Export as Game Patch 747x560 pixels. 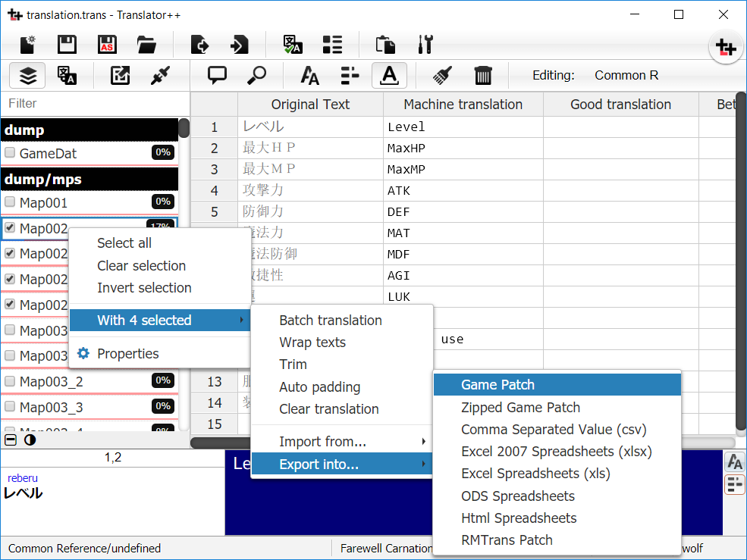(x=557, y=385)
